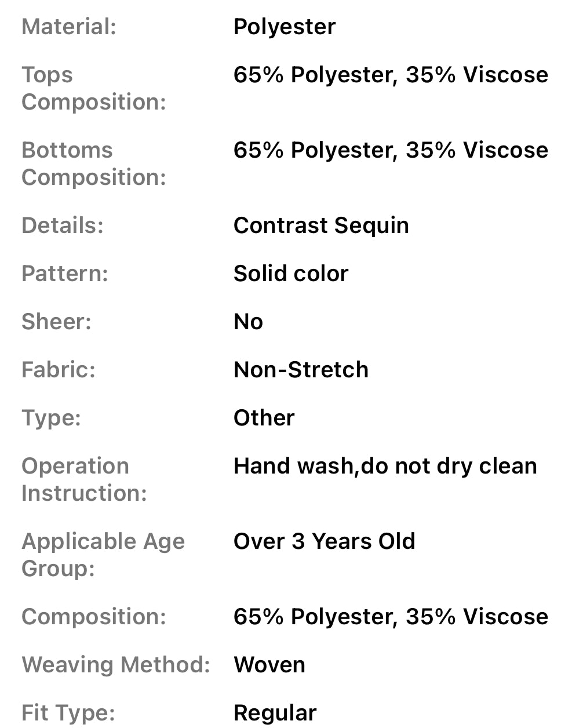Click the Applicable Age Group label

(x=103, y=555)
